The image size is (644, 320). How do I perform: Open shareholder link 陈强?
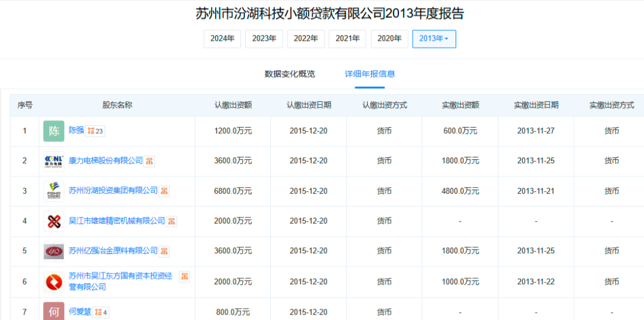(x=76, y=131)
